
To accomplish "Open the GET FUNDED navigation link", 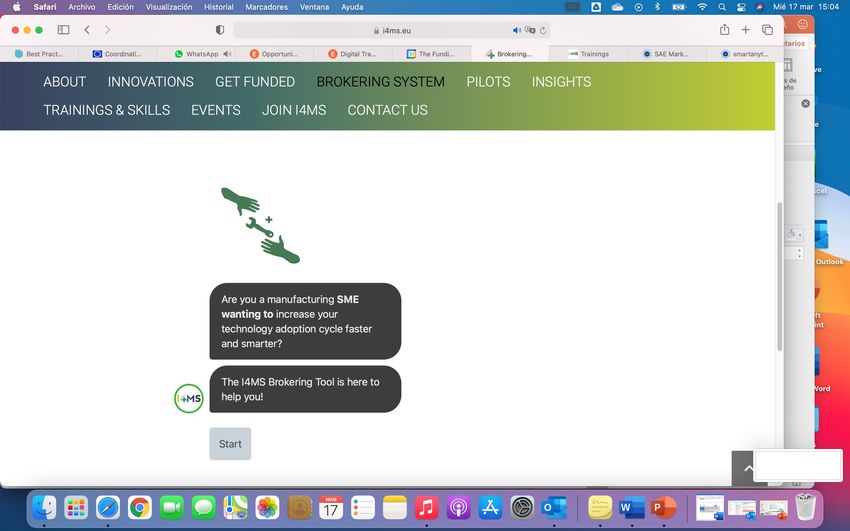I will click(255, 82).
